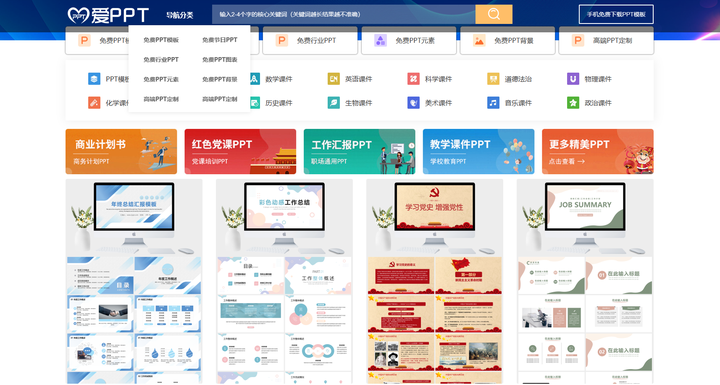Click the 手机免费下载PPT模板 button
Image resolution: width=720 pixels, height=385 pixels.
616,14
